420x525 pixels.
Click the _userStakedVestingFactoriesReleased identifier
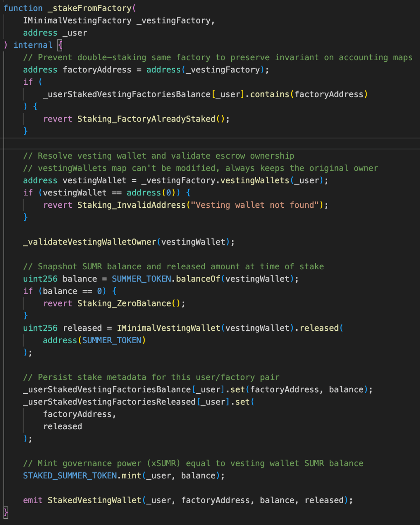(x=110, y=402)
